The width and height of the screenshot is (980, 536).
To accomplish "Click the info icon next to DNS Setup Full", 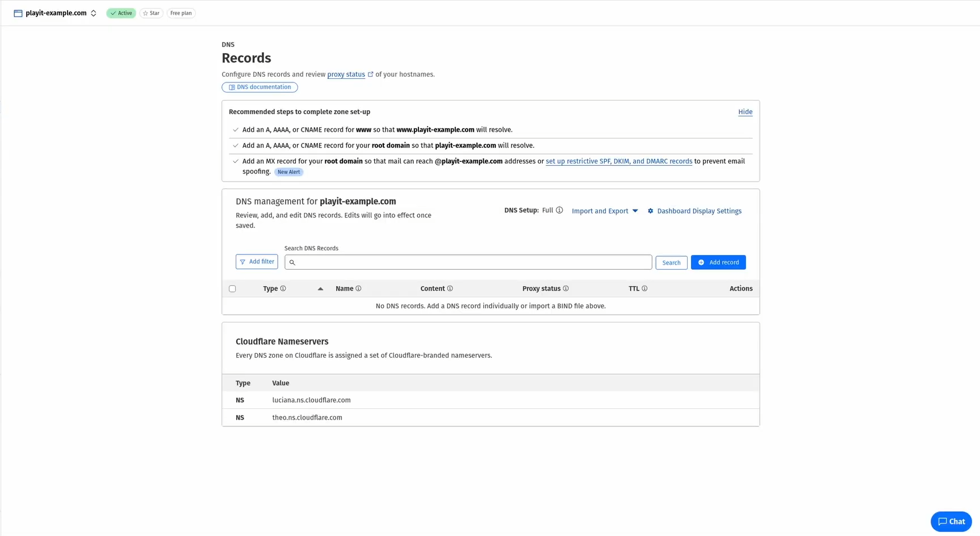I will [560, 210].
